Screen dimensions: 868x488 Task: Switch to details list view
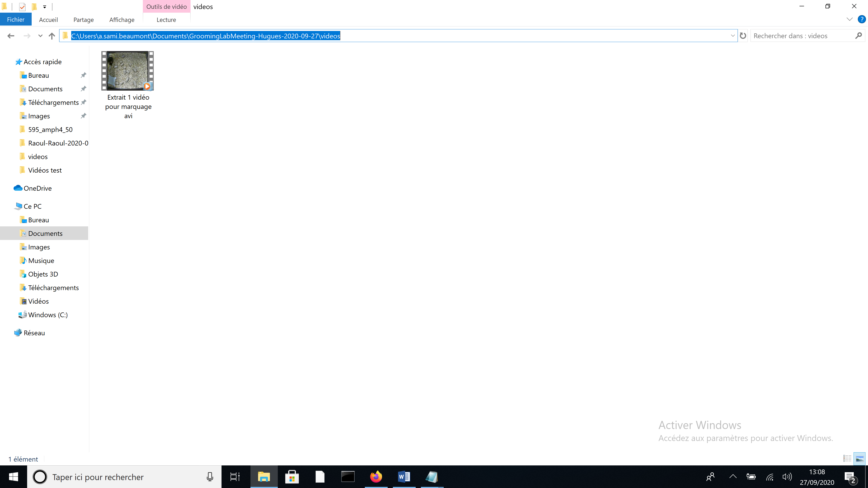click(847, 459)
